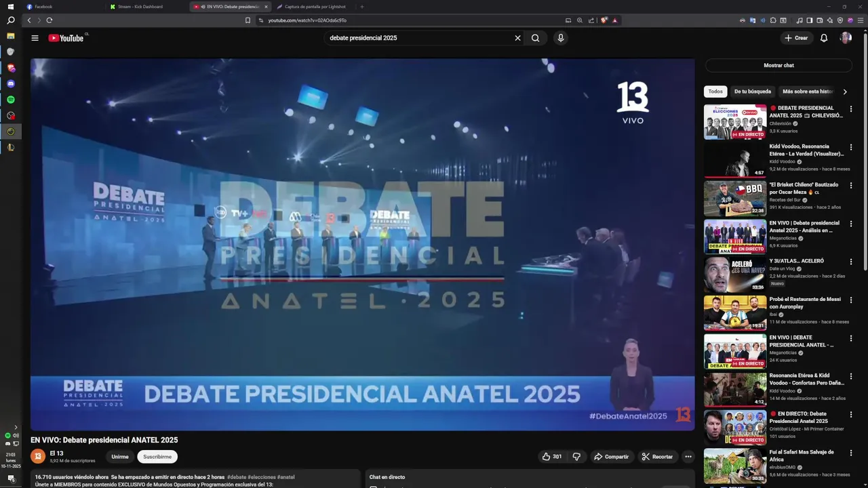The height and width of the screenshot is (488, 868).
Task: Like the video with thumbs up
Action: (x=552, y=457)
